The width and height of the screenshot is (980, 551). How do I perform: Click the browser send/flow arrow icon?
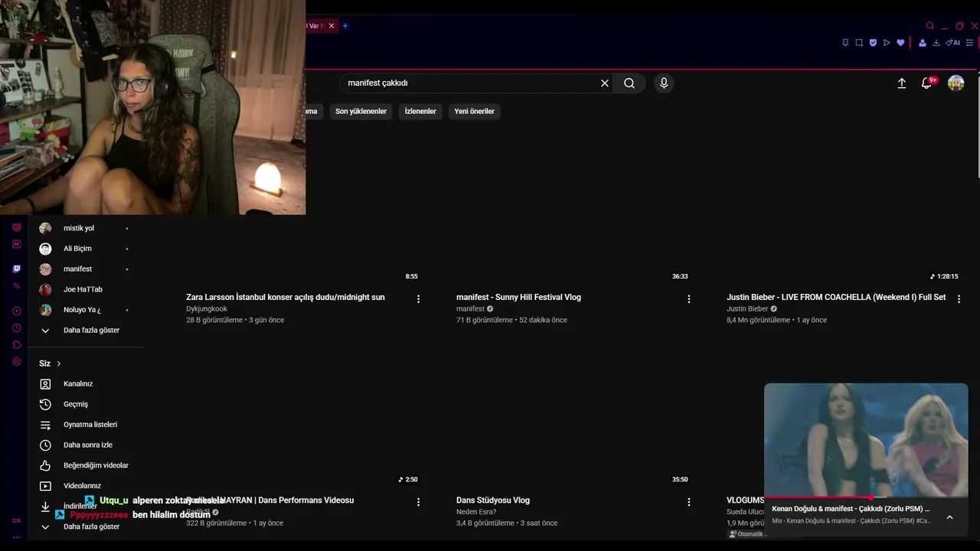click(887, 43)
